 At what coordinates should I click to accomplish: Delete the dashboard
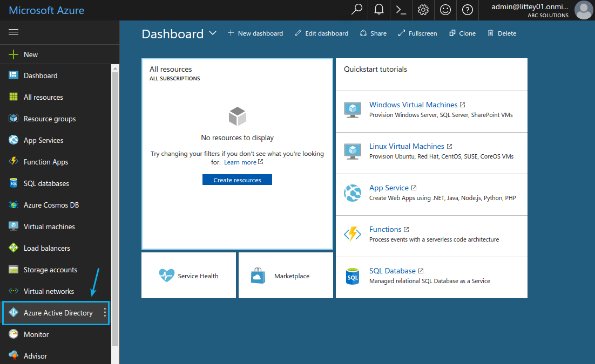pos(502,33)
